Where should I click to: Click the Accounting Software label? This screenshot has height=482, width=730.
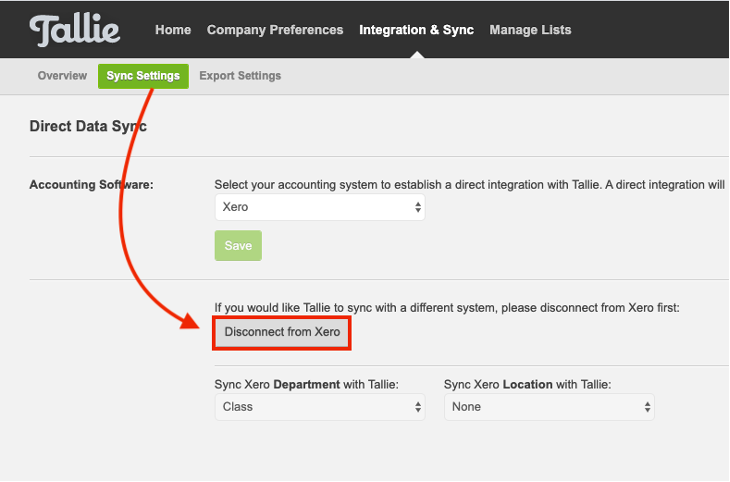pos(91,185)
